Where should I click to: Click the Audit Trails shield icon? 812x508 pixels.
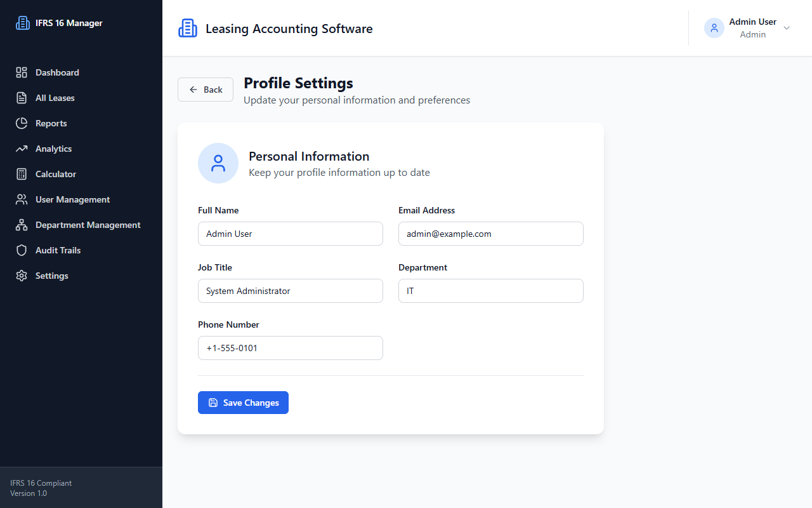(x=22, y=250)
